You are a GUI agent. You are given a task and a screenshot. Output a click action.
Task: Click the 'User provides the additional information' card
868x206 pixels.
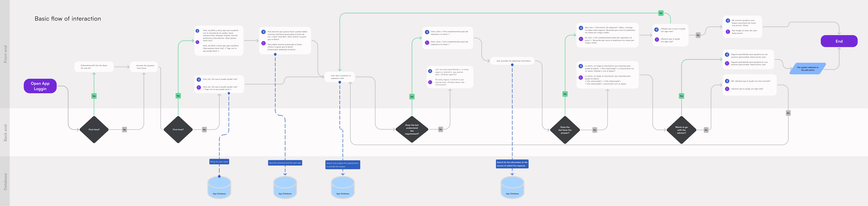[x=512, y=61]
